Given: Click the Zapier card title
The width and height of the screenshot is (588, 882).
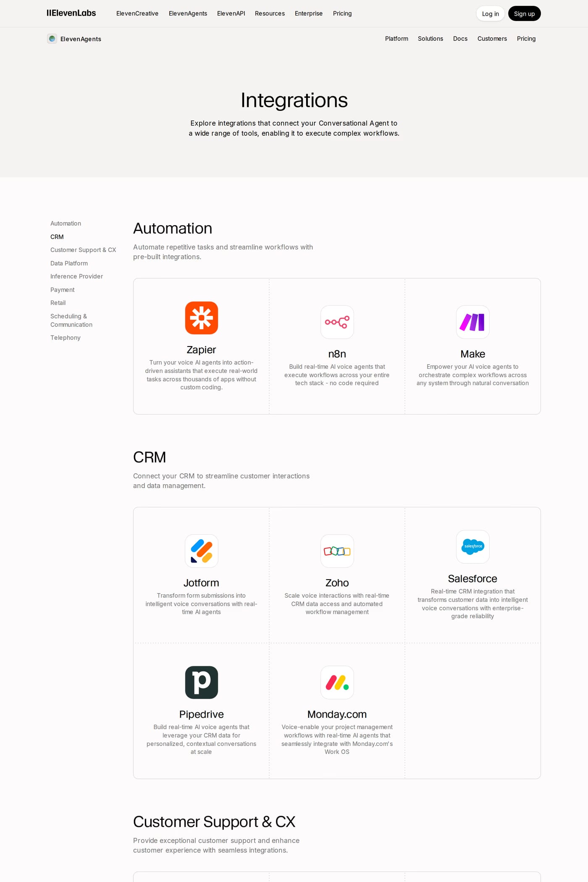Looking at the screenshot, I should (x=201, y=350).
